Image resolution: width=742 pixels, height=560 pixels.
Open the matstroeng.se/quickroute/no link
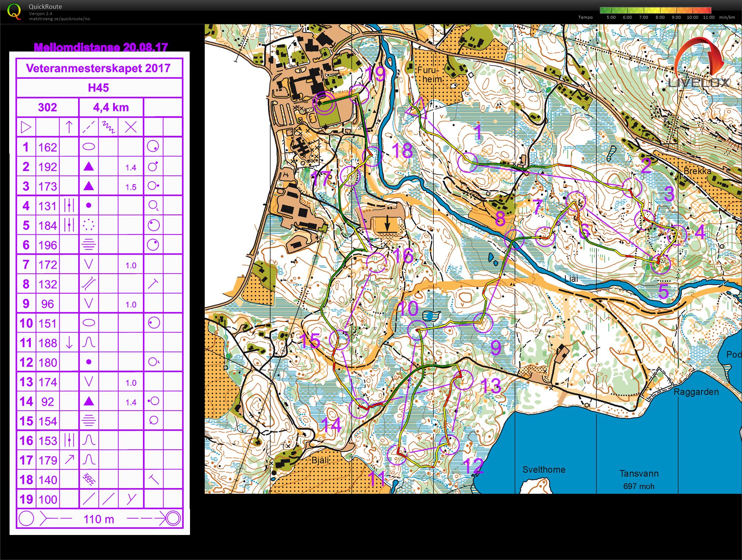pos(59,19)
